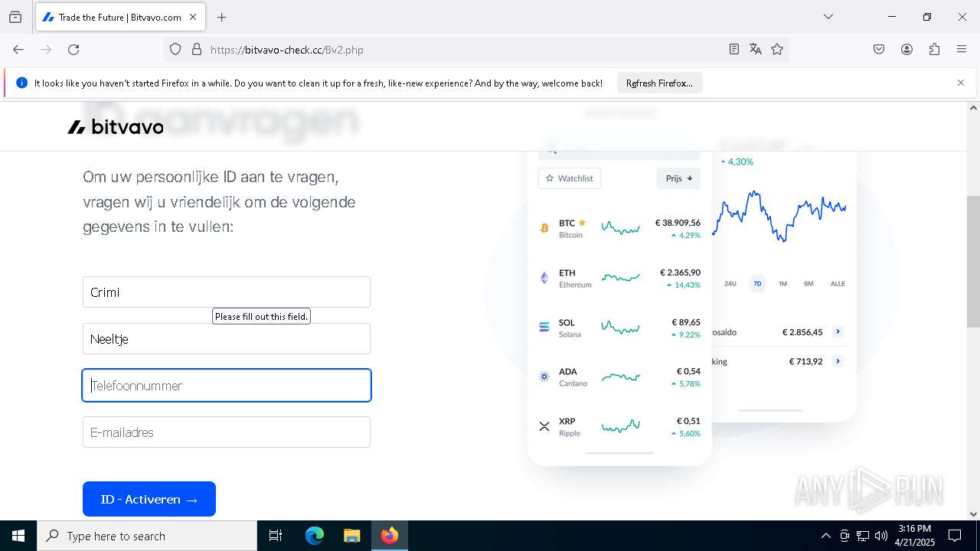This screenshot has width=980, height=551.
Task: Open File Explorer from taskbar
Action: [x=351, y=536]
